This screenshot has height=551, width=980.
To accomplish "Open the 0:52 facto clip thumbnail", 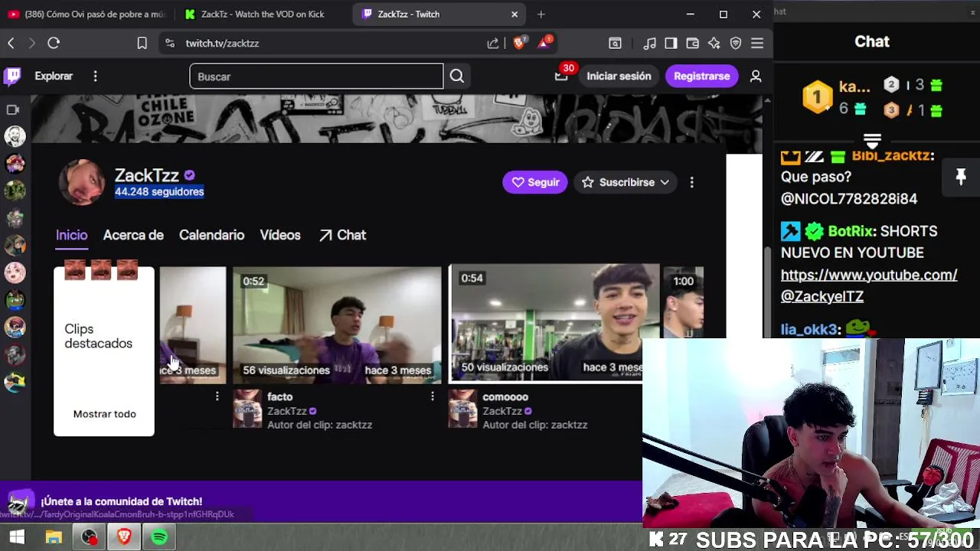I will [x=337, y=324].
